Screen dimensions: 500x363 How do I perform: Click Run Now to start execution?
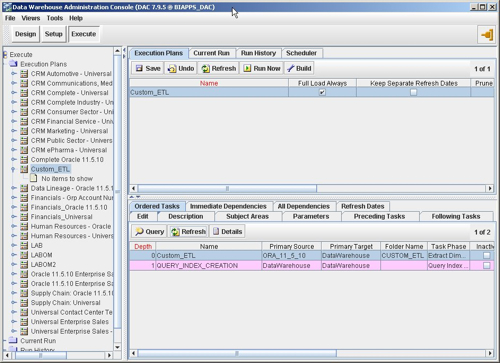262,68
